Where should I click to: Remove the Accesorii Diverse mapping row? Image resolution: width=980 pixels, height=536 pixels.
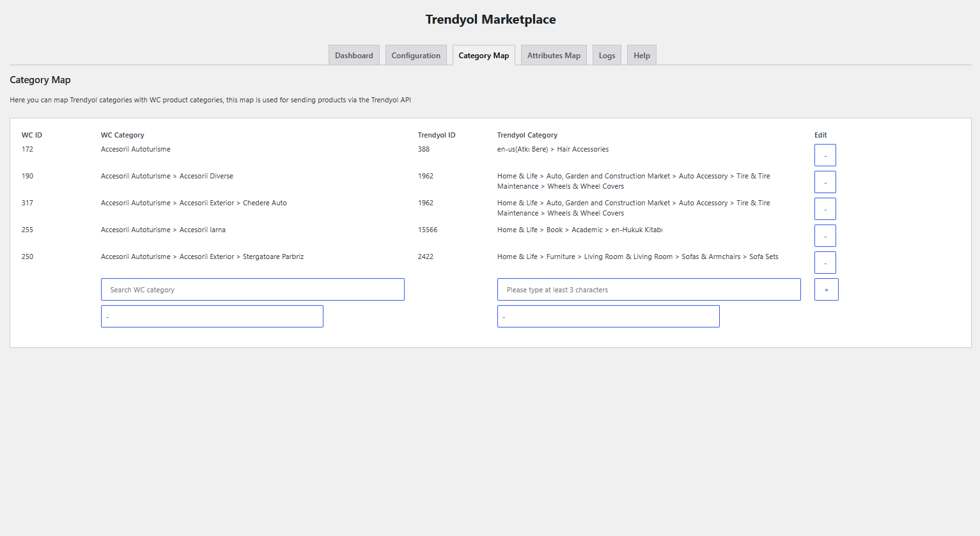coord(825,182)
